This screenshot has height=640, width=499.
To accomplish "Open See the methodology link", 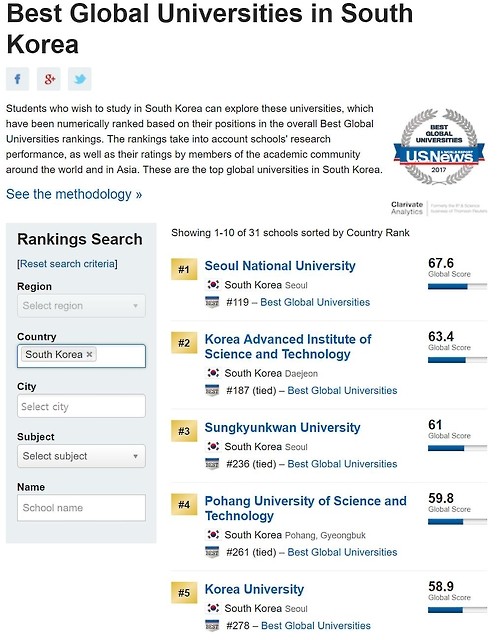I will click(x=74, y=194).
